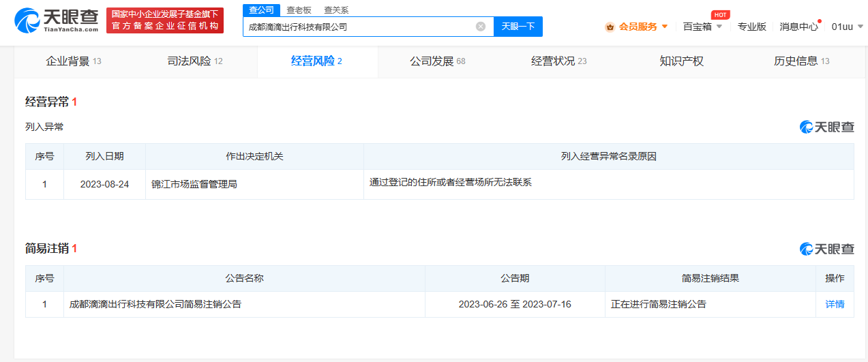Switch to the 查老板 search tab
Viewport: 868px width, 362px height.
pos(297,10)
